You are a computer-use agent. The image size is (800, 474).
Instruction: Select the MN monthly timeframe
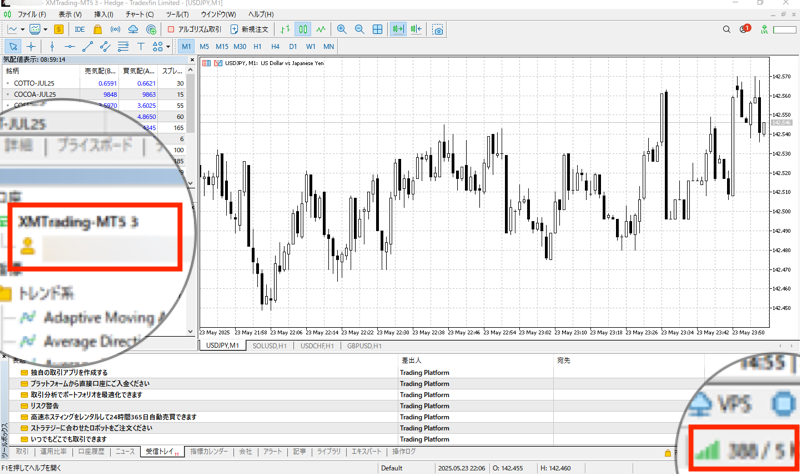point(329,46)
